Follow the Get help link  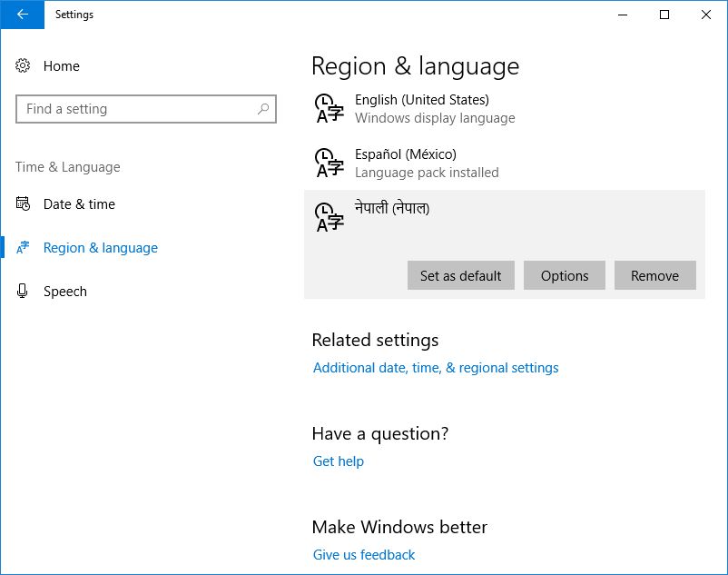[x=339, y=461]
